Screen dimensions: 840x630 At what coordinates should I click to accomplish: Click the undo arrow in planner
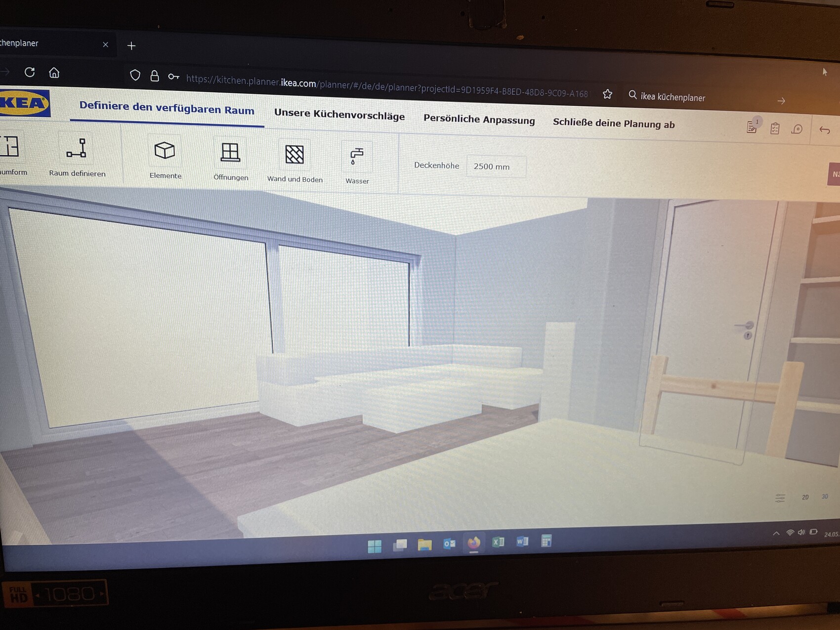824,130
